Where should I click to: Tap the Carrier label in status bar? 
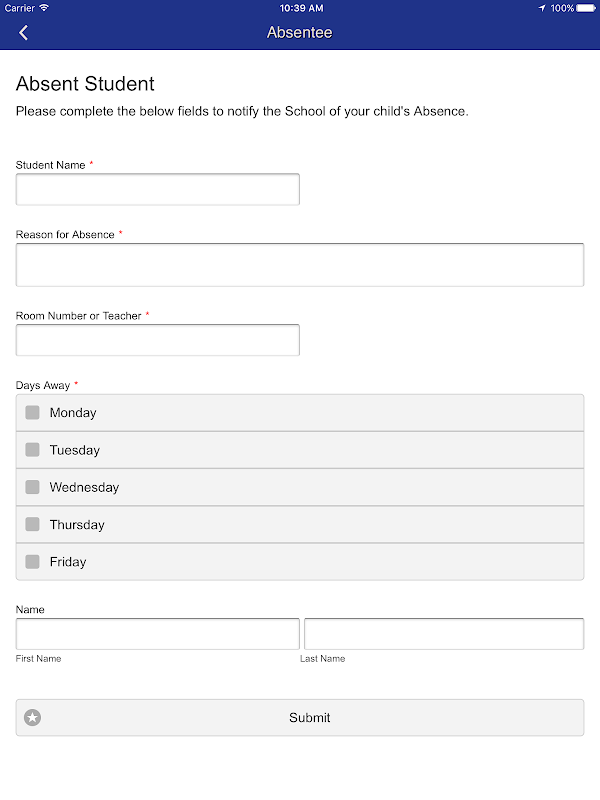click(x=20, y=8)
